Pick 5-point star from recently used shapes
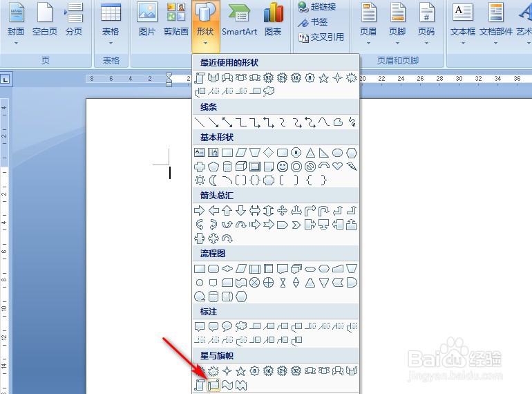Screen dimensions: 532x394 pos(323,78)
